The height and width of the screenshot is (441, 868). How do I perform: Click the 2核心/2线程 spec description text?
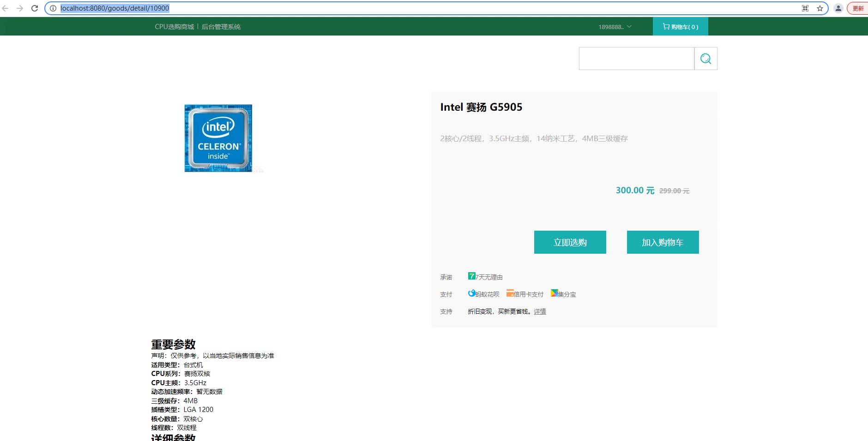[534, 138]
